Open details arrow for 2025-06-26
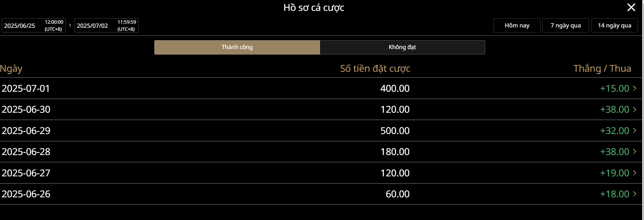This screenshot has height=220, width=644. coord(635,194)
